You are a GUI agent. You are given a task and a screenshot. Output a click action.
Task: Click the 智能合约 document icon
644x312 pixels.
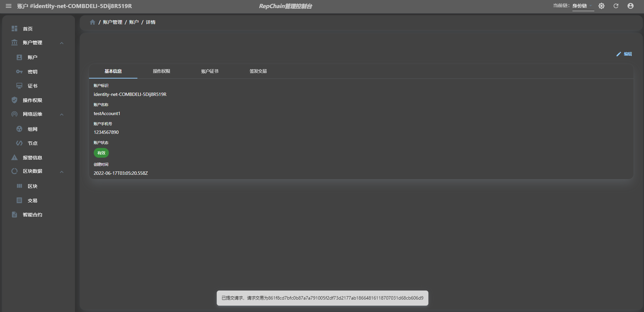[14, 214]
